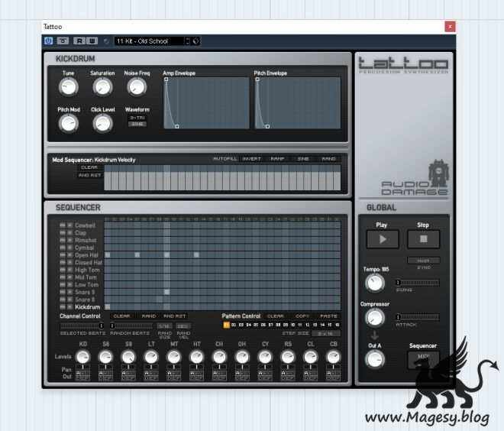Viewport: 504px width, 431px height.
Task: Select the highlighted pattern slot 01
Action: coord(226,326)
